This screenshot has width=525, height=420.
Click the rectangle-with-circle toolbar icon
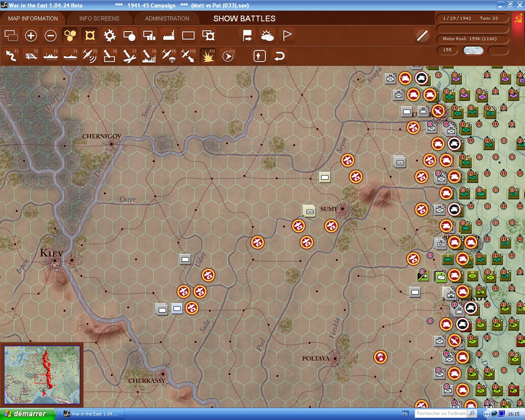tap(129, 36)
